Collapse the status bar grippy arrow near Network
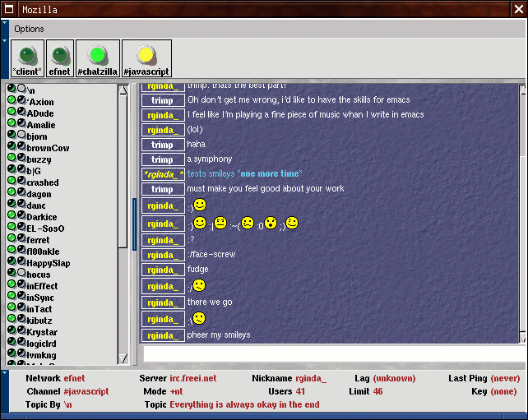This screenshot has height=420, width=528. click(x=4, y=372)
